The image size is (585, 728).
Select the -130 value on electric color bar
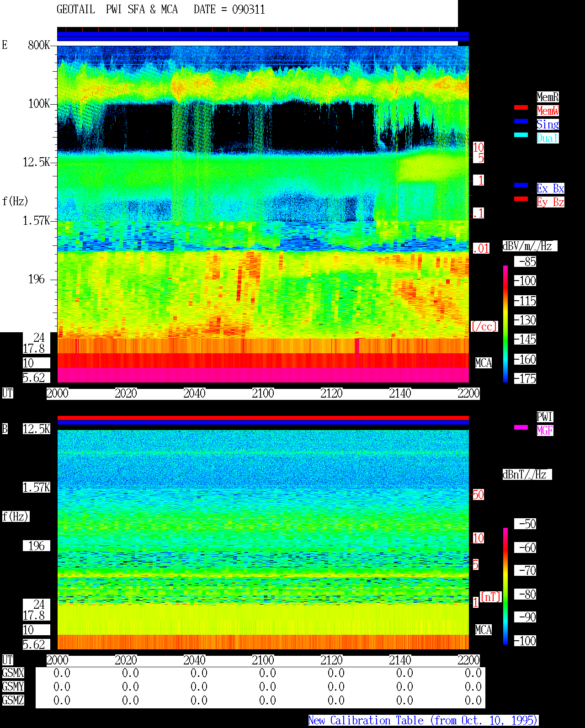click(x=525, y=320)
